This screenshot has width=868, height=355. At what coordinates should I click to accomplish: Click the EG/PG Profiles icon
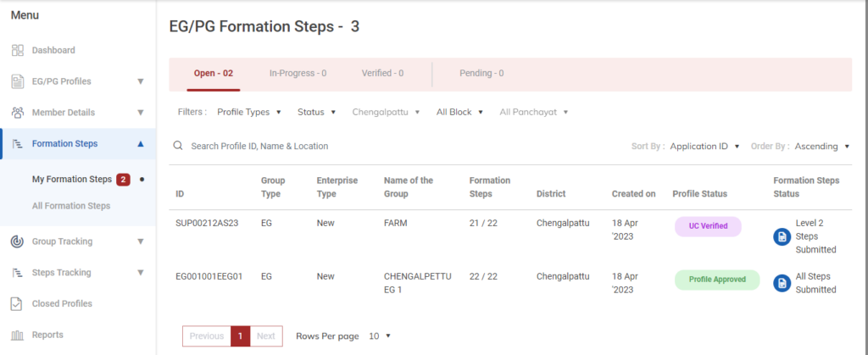pyautogui.click(x=17, y=81)
